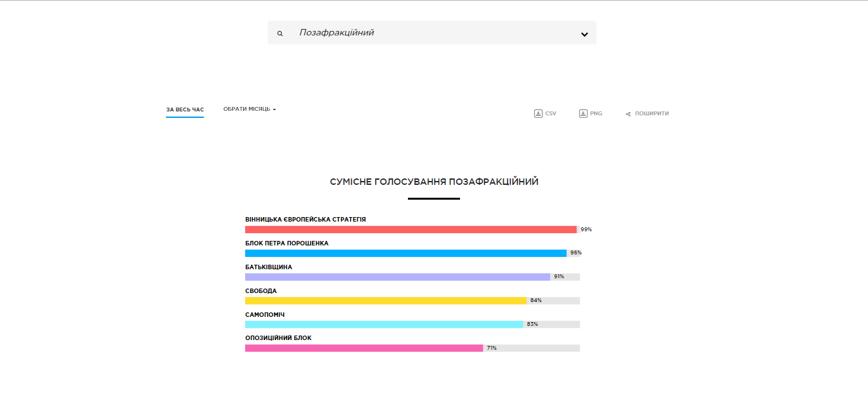Click the PNG download icon
This screenshot has width=868, height=409.
tap(584, 113)
